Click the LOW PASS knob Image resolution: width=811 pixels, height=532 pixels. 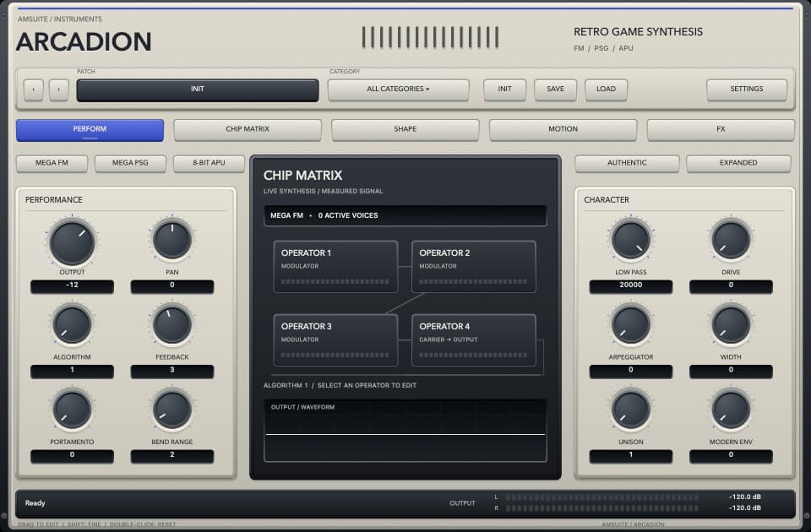point(631,239)
